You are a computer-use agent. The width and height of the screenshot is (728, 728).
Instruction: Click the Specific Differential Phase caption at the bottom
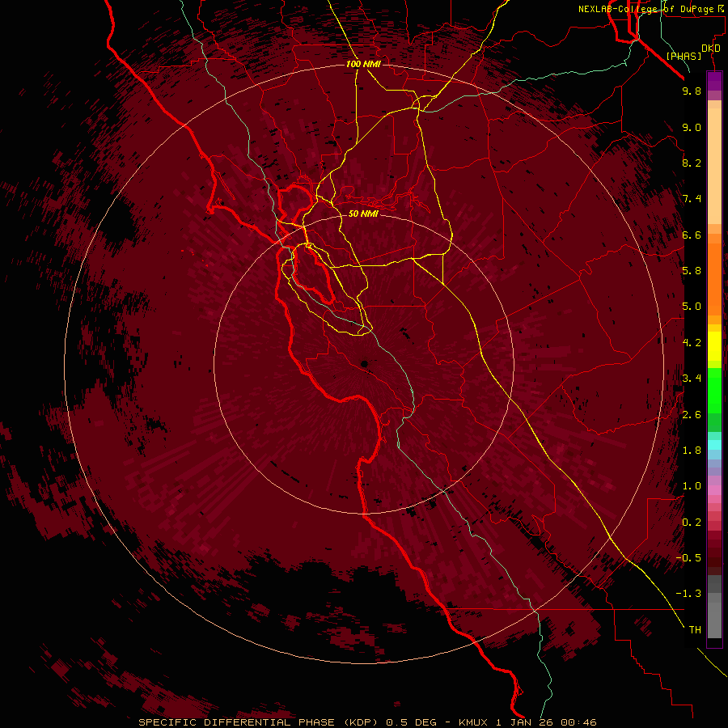(368, 722)
